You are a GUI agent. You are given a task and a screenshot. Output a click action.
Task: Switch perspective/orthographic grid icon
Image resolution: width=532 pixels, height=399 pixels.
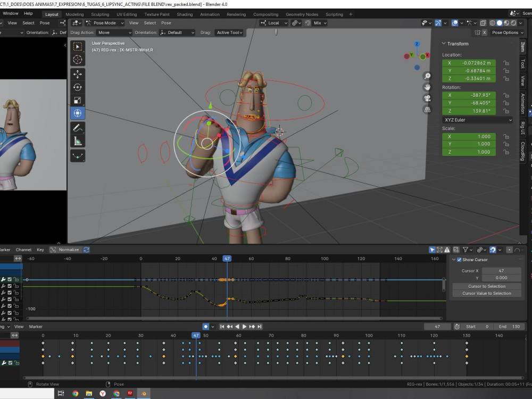(x=428, y=110)
